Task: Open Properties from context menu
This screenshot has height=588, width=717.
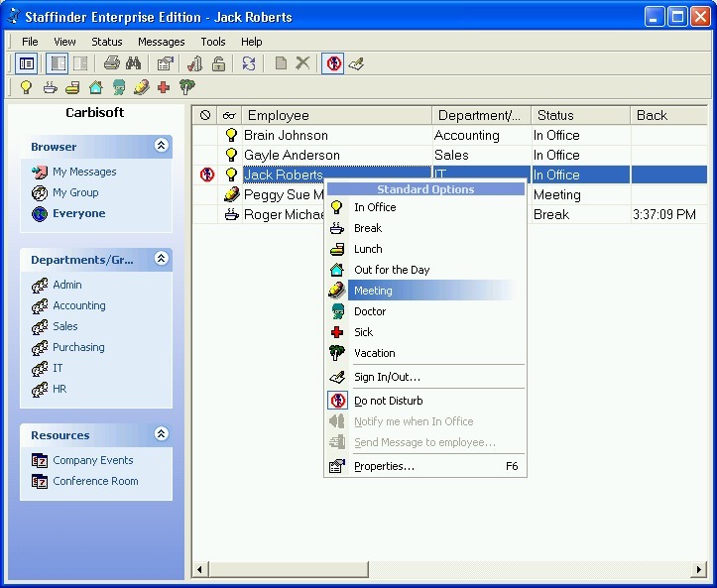Action: coord(425,466)
